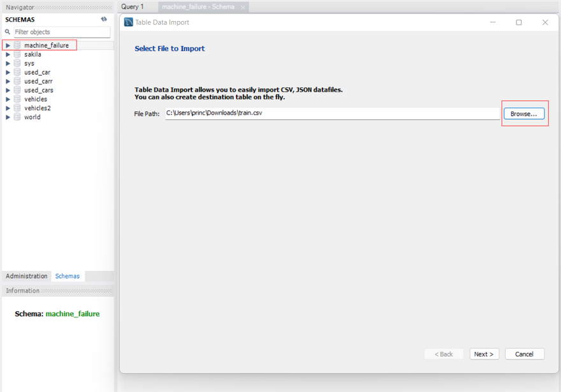The width and height of the screenshot is (561, 392).
Task: Click the Table Data Import dialog icon
Action: [129, 22]
